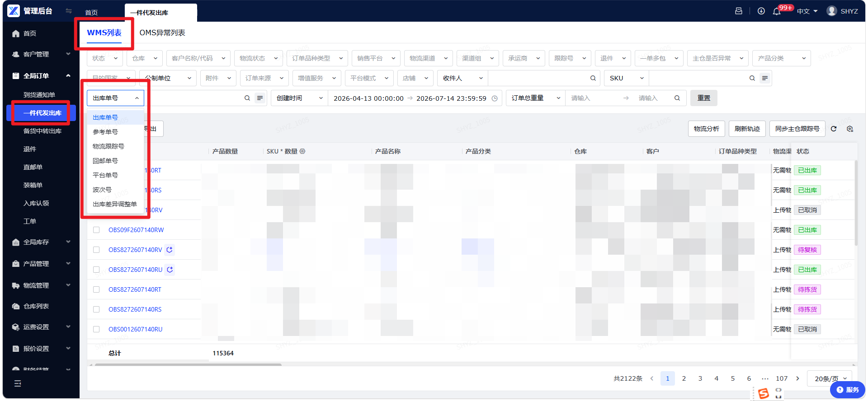Open the 创建时间 date type dropdown

click(x=300, y=98)
